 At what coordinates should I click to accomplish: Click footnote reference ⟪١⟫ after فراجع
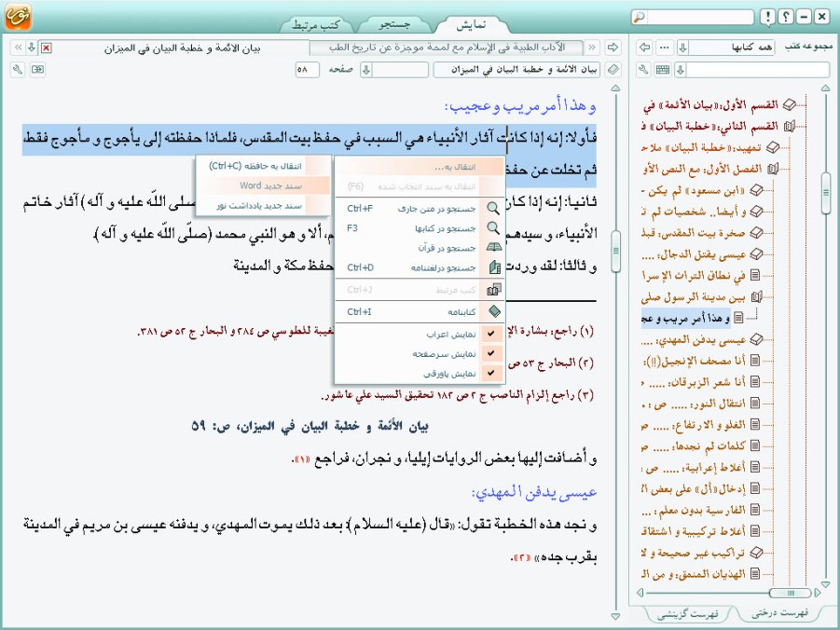coord(303,459)
